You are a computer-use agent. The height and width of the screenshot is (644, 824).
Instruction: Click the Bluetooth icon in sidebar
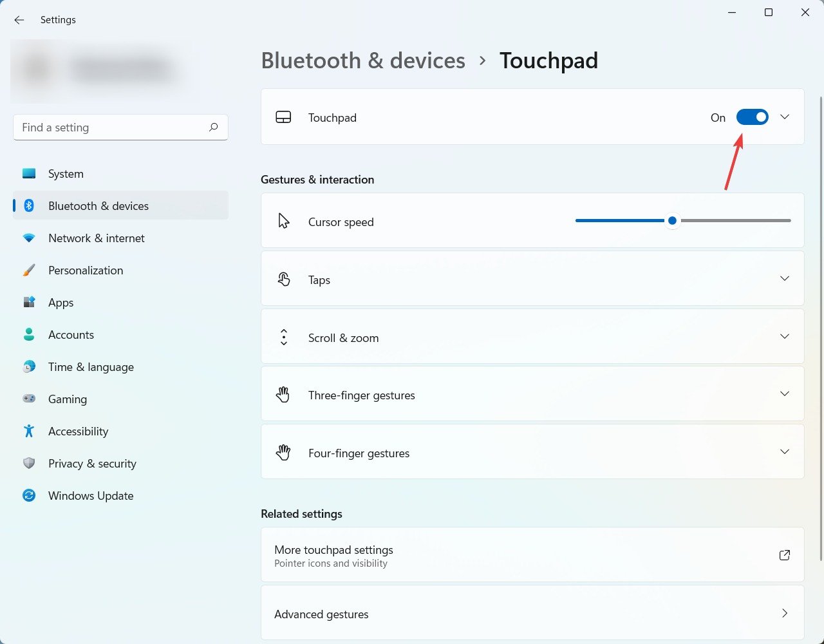pyautogui.click(x=29, y=205)
